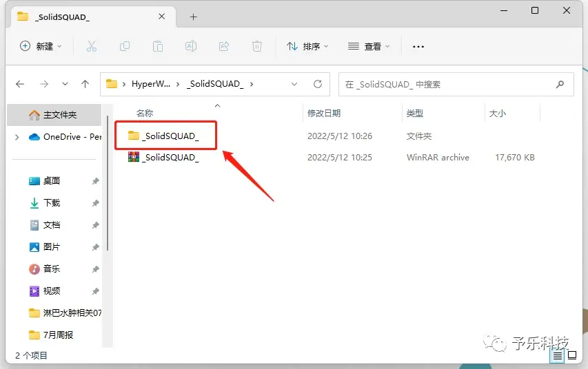Unpin 文档 via its pin icon
Viewport: 588px width, 369px height.
[x=96, y=225]
